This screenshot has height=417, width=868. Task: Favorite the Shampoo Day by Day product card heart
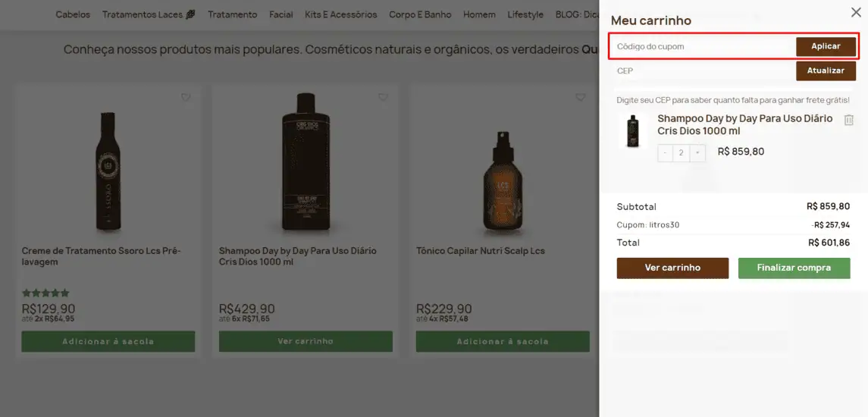coord(383,97)
